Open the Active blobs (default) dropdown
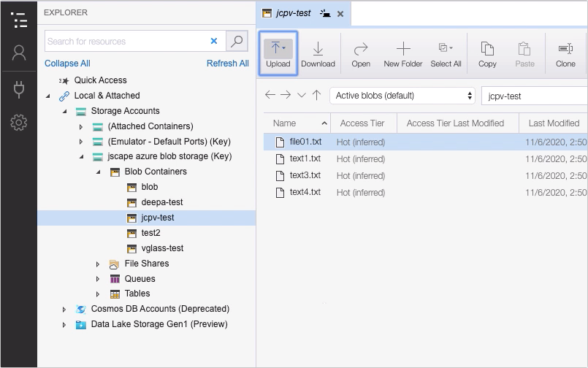Viewport: 588px width, 368px height. (x=402, y=96)
